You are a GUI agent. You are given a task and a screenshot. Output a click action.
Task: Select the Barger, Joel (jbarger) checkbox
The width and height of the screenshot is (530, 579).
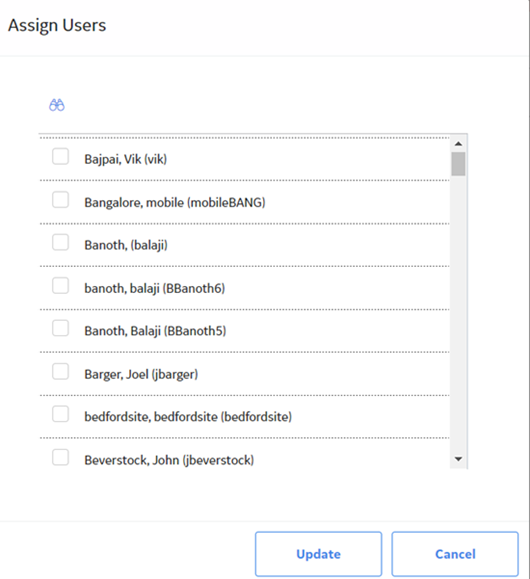coord(60,371)
